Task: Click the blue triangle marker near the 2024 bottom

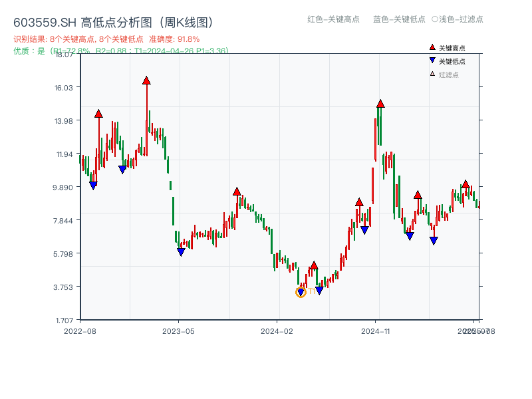Action: click(x=319, y=290)
